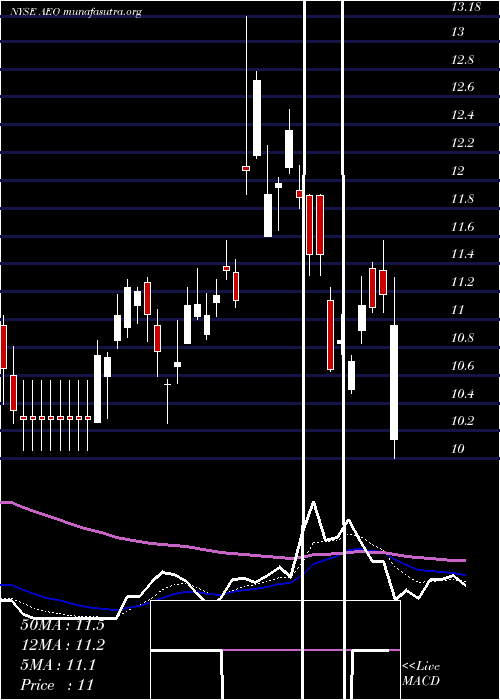Click the 10.4 price axis label
This screenshot has width=500, height=700.
point(462,394)
